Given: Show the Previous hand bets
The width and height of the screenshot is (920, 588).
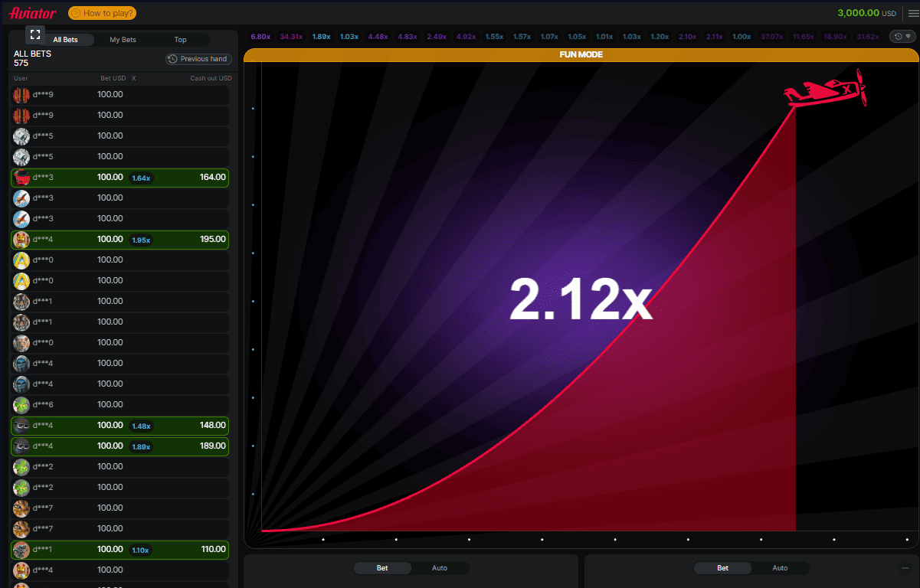Looking at the screenshot, I should (198, 59).
